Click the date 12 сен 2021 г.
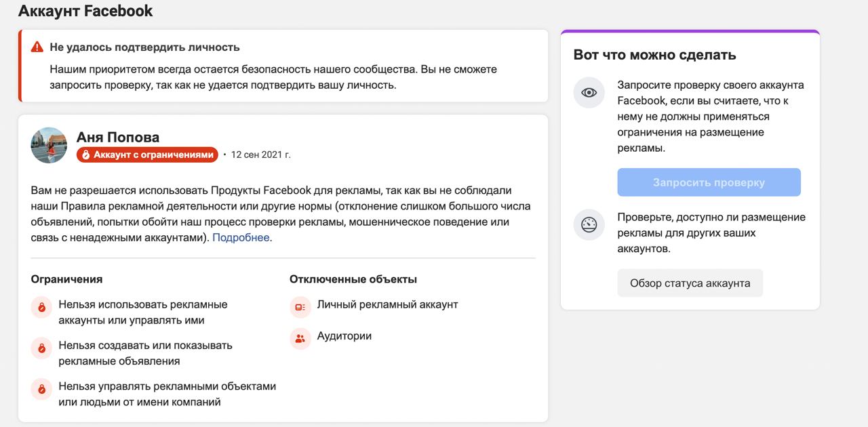This screenshot has width=868, height=427. click(x=260, y=155)
